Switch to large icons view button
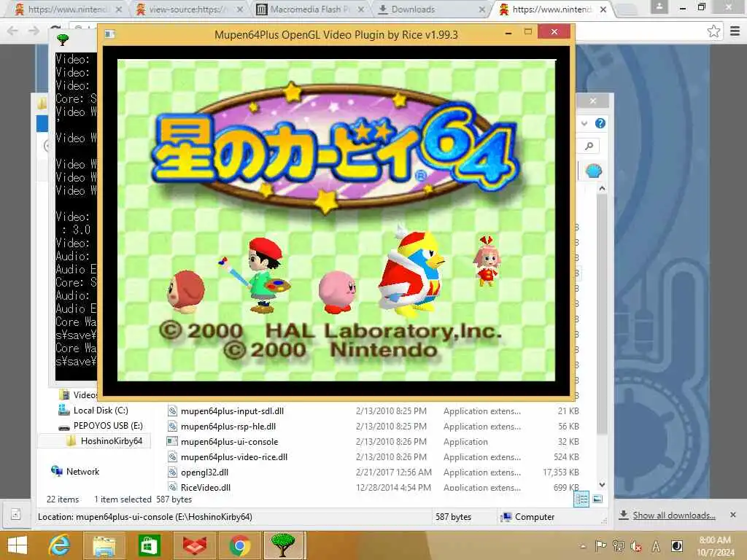This screenshot has width=747, height=560. coord(597,499)
